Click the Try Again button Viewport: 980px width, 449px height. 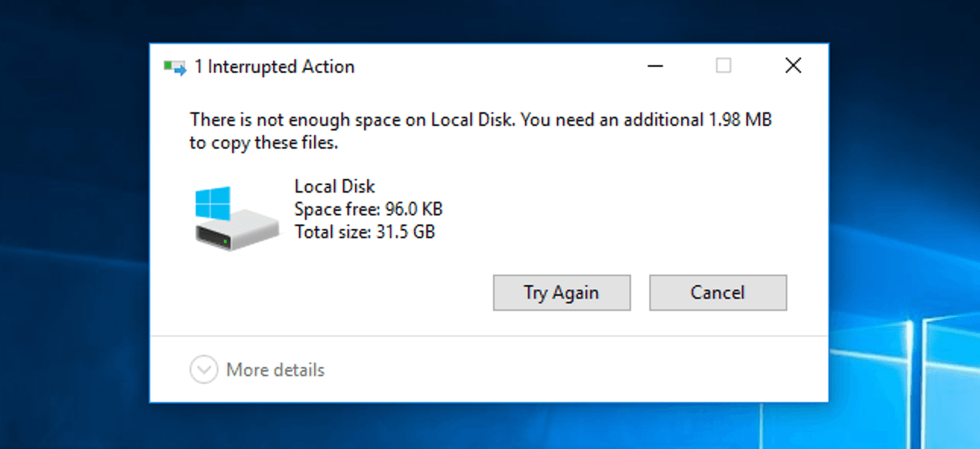(x=561, y=293)
